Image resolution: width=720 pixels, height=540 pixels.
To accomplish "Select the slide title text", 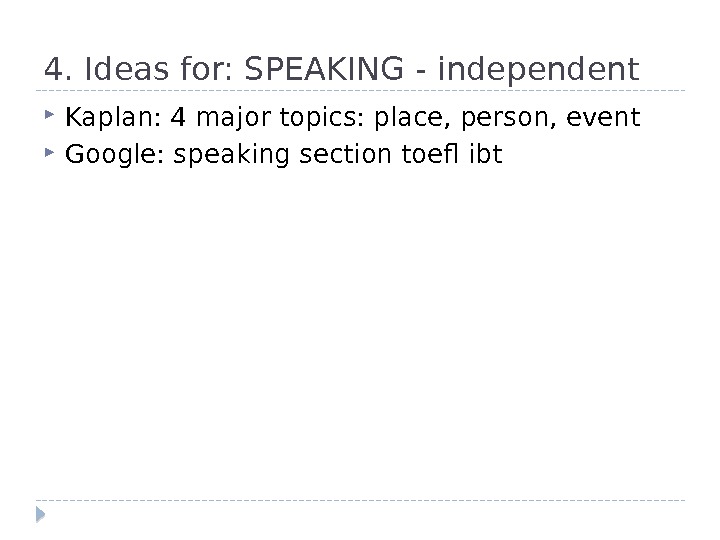I will [341, 70].
